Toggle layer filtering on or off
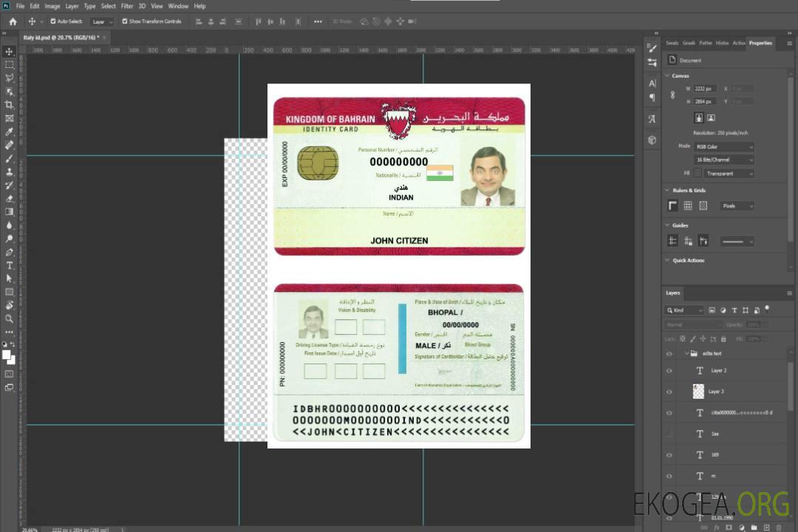This screenshot has width=798, height=532. tap(767, 309)
